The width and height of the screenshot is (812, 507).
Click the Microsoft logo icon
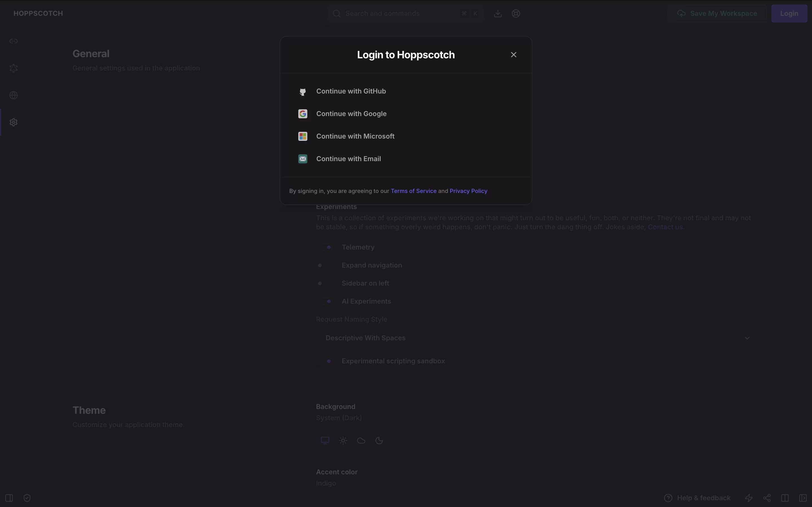tap(303, 137)
